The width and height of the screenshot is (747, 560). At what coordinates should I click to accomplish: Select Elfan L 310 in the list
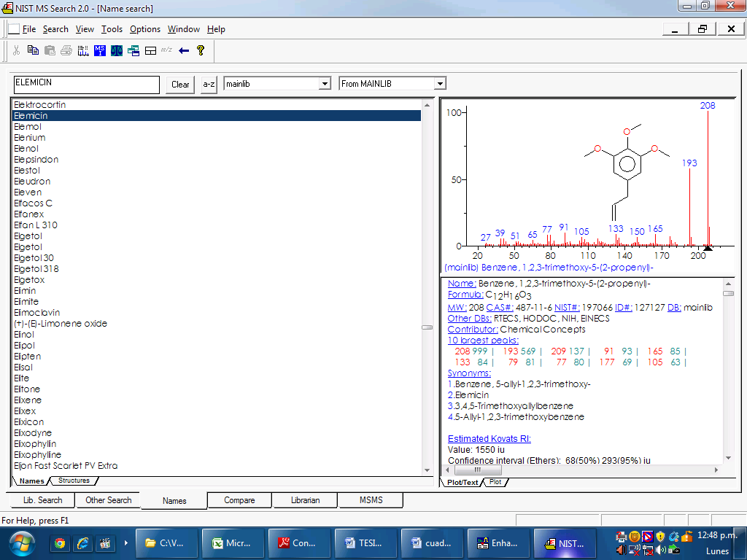[36, 225]
